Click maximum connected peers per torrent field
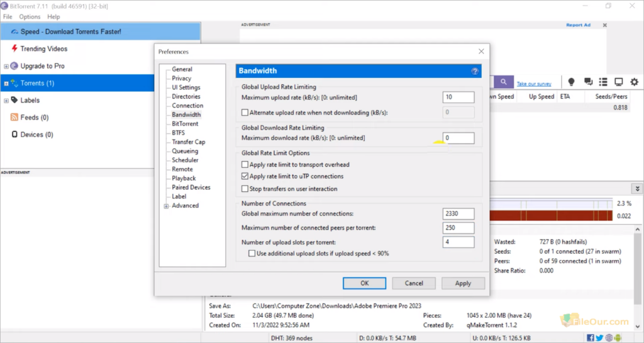 pos(458,228)
